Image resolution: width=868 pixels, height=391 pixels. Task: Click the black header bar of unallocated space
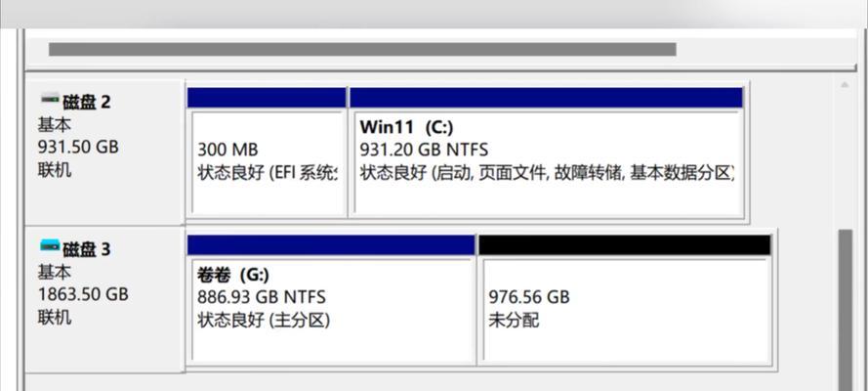click(x=625, y=244)
